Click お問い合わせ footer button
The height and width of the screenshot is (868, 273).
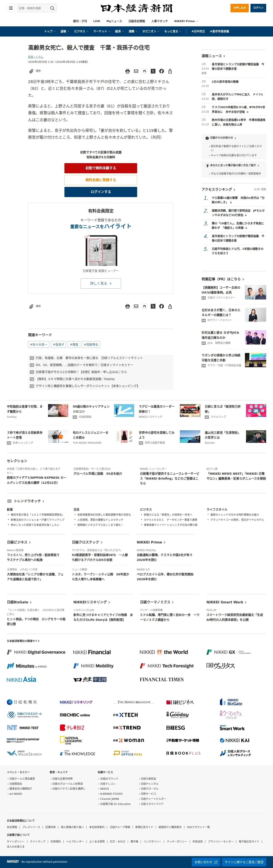click(x=206, y=862)
